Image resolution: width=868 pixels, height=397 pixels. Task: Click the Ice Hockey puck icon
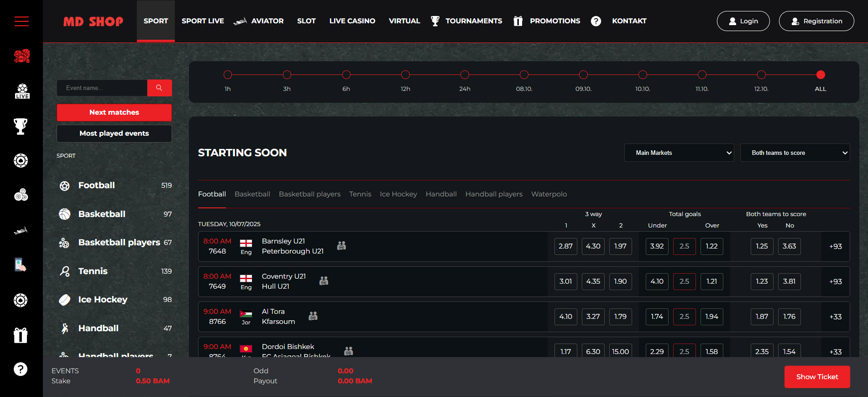[x=65, y=300]
